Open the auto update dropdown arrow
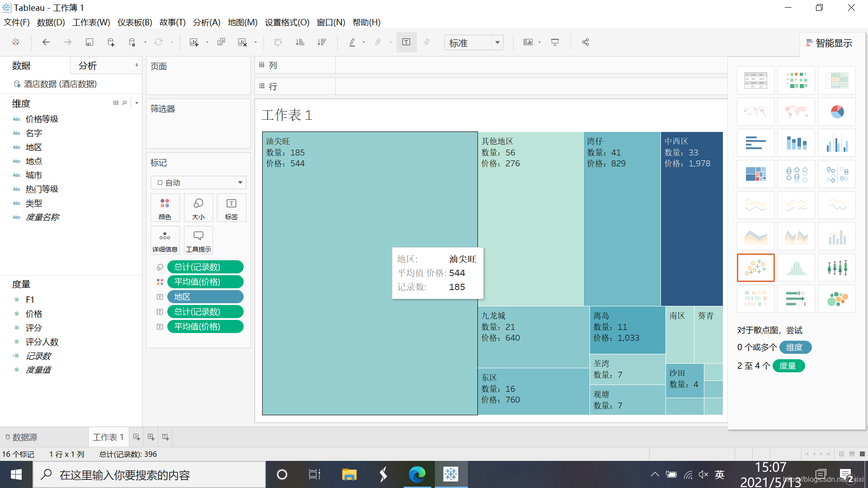This screenshot has width=868, height=488. 145,42
